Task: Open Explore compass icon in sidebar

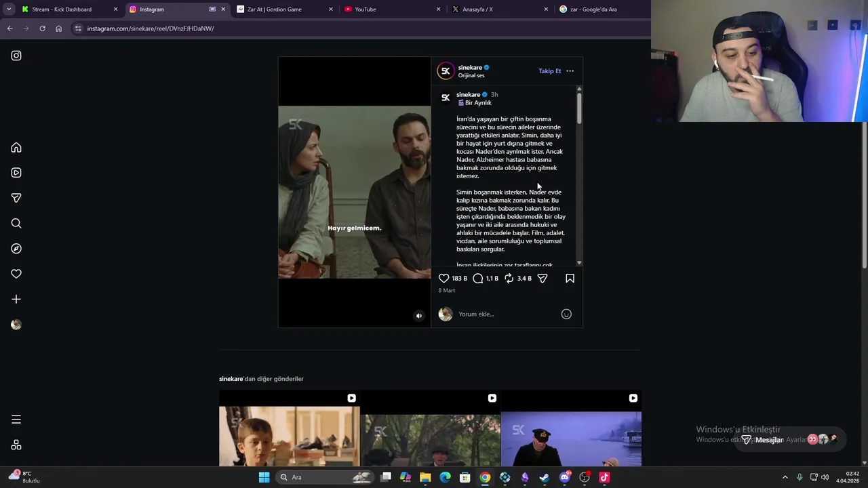Action: (x=16, y=249)
